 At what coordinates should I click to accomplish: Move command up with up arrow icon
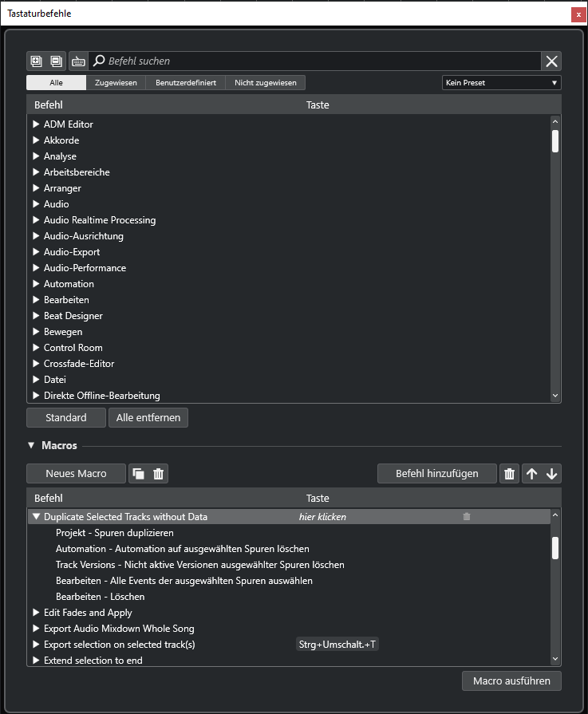(x=531, y=474)
